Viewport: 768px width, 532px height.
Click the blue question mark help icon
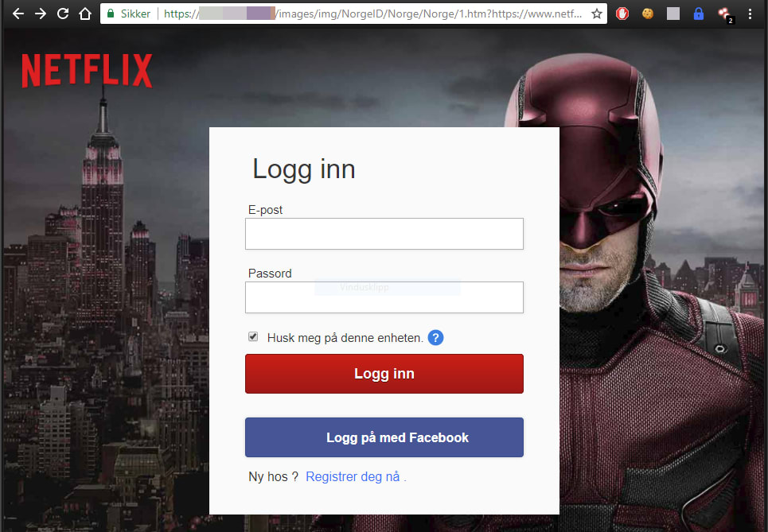435,338
